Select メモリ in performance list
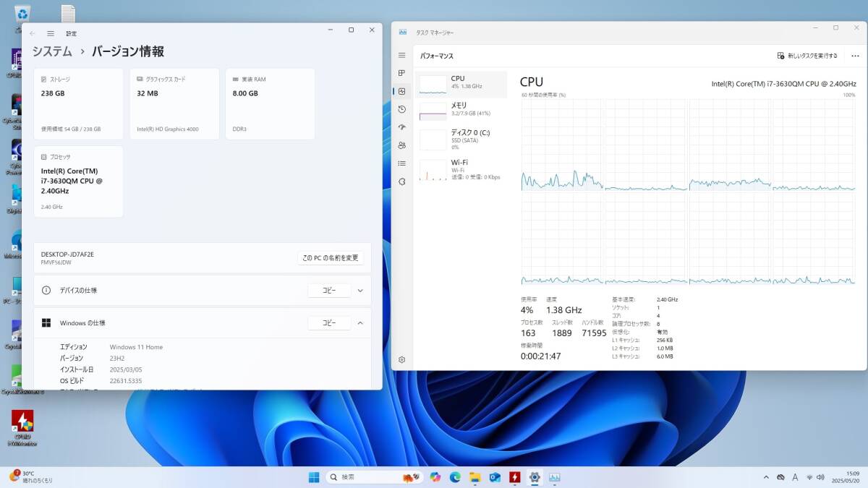This screenshot has width=868, height=488. pos(462,110)
